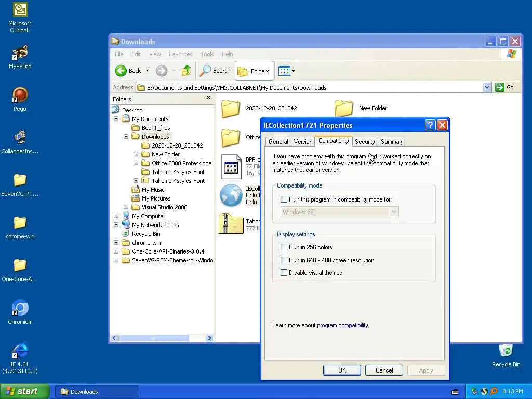
Task: Select the Recycle Bin desktop icon
Action: [506, 355]
